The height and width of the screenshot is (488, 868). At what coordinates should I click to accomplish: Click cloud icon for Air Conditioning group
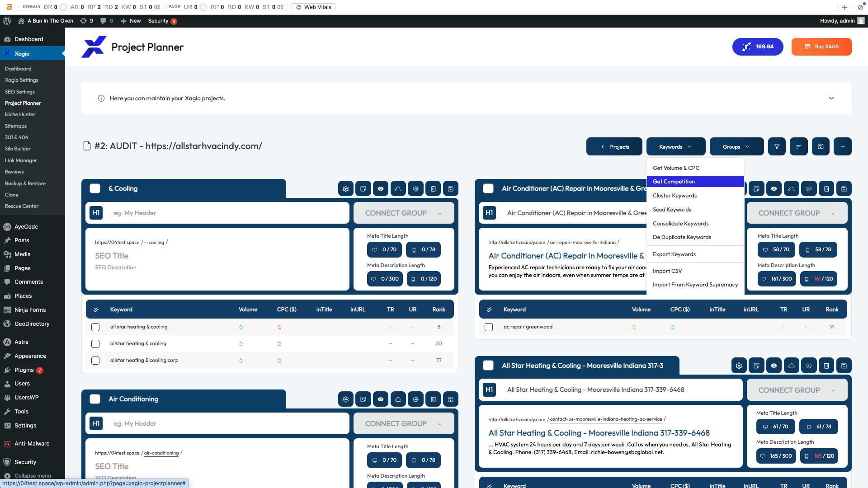tap(398, 399)
